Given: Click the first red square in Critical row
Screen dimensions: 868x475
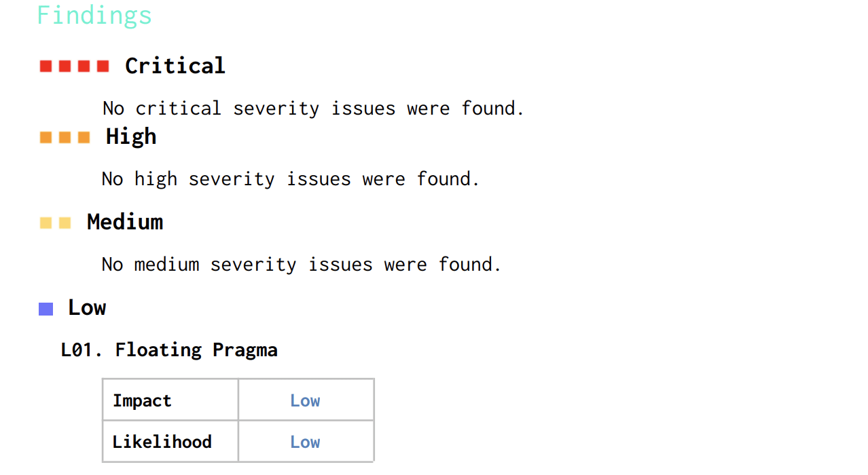Looking at the screenshot, I should point(46,66).
